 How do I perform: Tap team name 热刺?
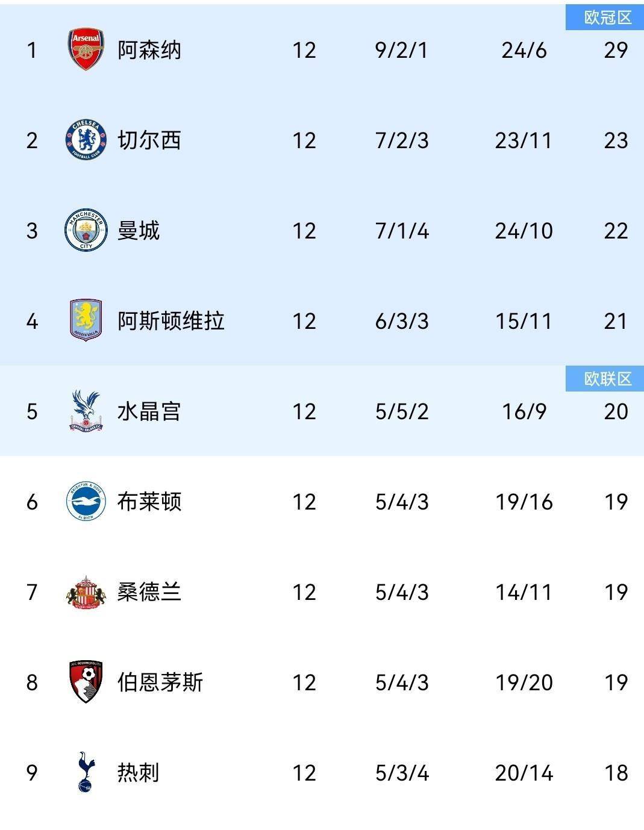tap(138, 773)
